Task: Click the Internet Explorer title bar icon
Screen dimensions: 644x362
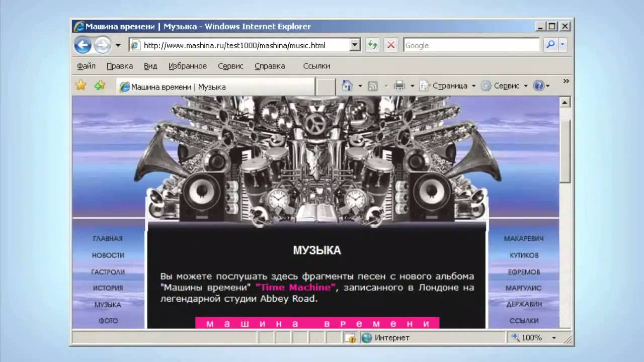Action: pos(78,27)
